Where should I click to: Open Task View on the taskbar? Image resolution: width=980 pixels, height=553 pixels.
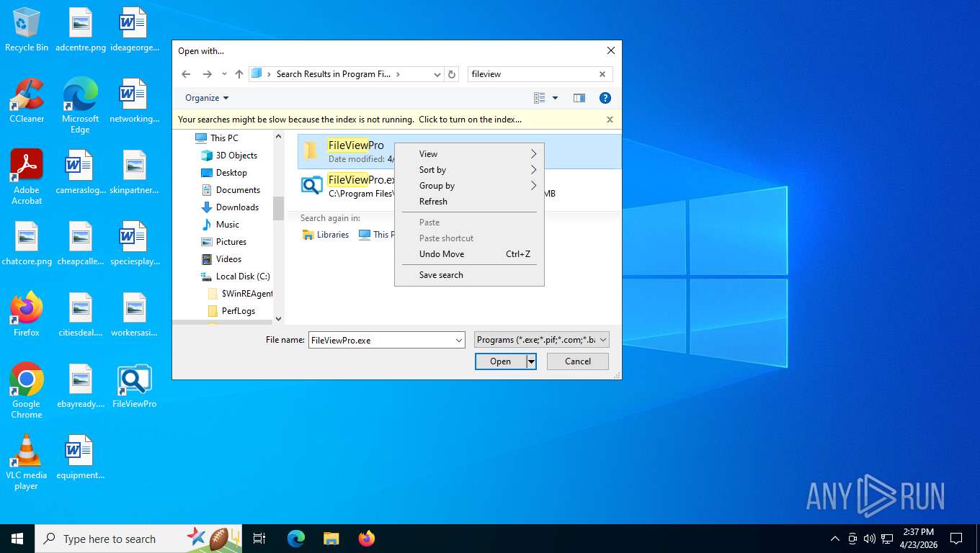pyautogui.click(x=259, y=539)
